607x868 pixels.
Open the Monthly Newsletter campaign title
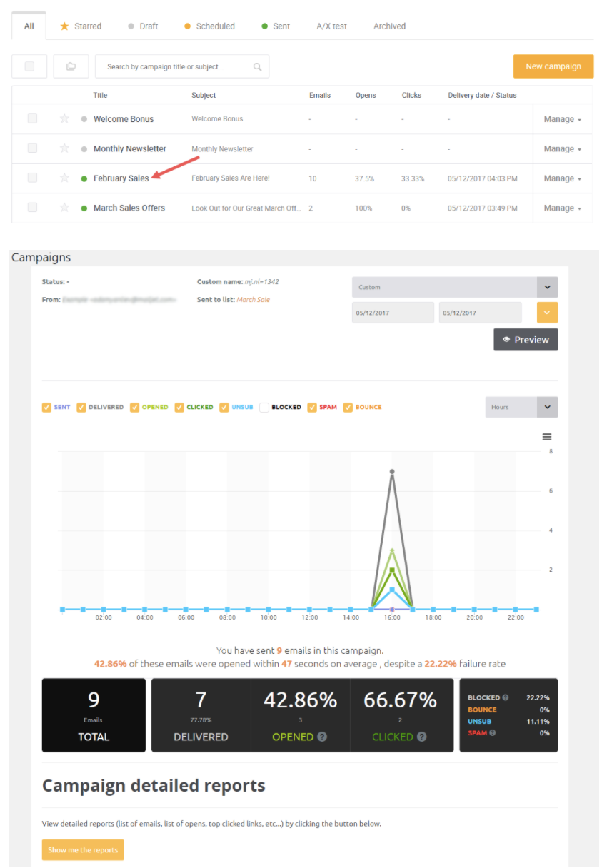point(130,148)
